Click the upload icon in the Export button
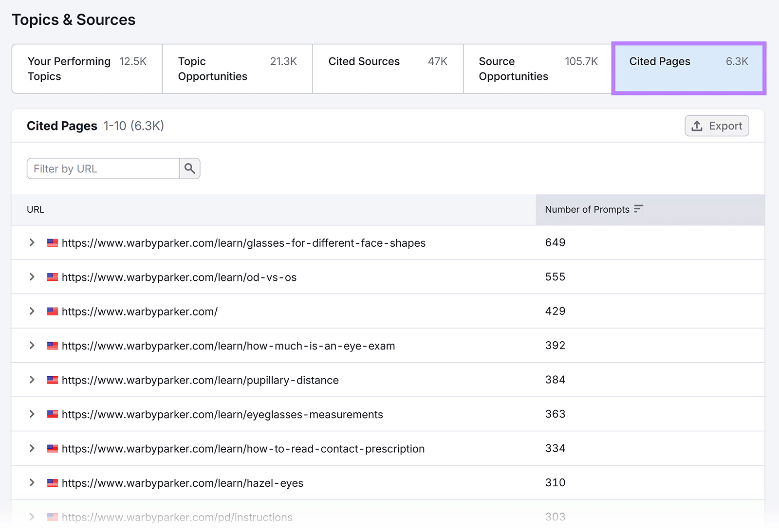 (x=697, y=126)
